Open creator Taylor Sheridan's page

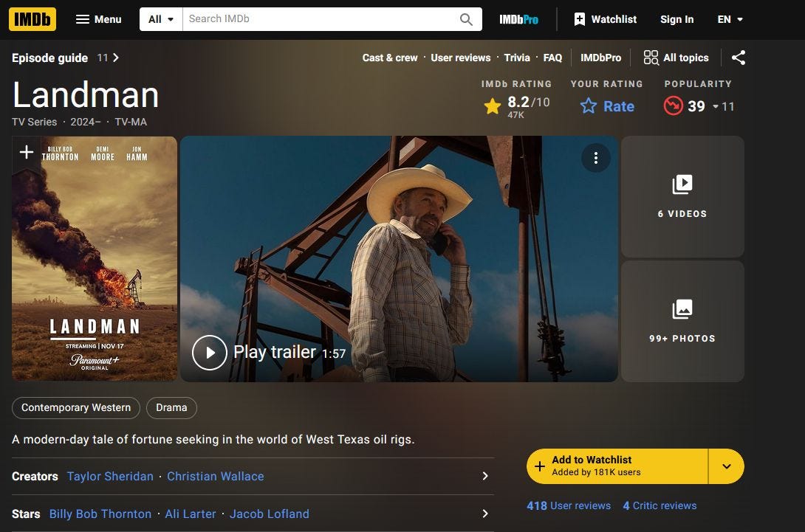click(x=110, y=477)
